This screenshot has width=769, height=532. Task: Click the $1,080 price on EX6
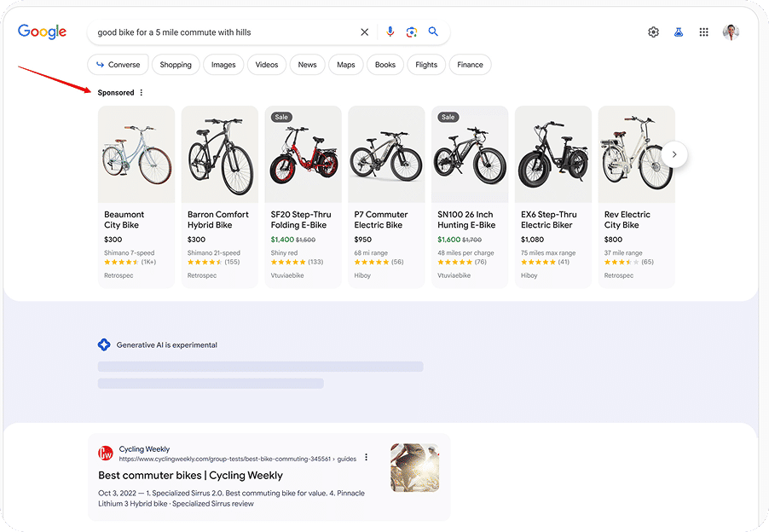pyautogui.click(x=532, y=240)
